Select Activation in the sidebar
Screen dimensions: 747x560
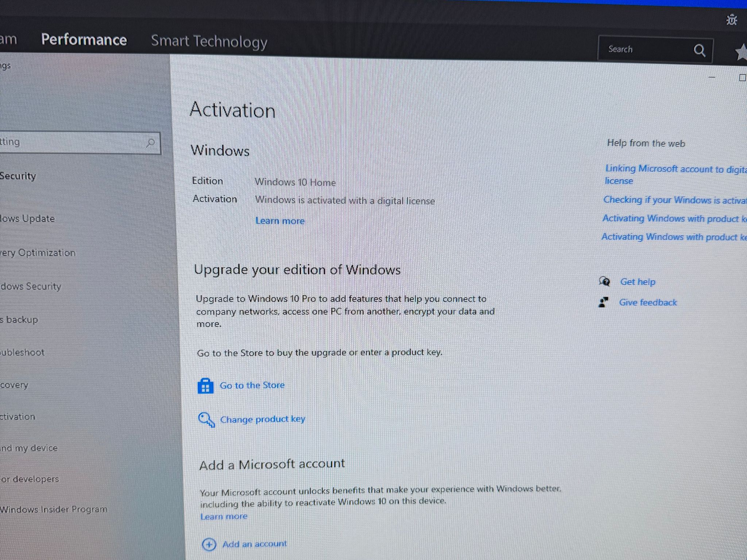[x=18, y=416]
